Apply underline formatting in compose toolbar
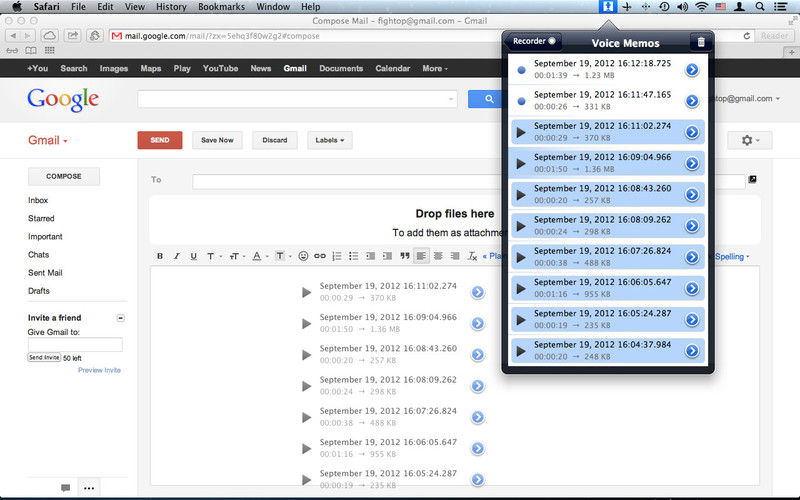 193,256
